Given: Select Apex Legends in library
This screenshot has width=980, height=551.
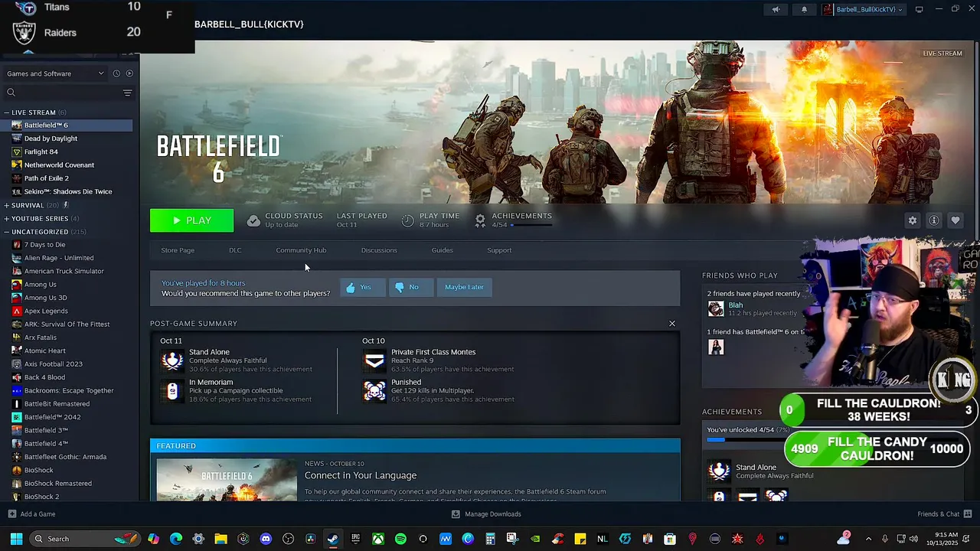Looking at the screenshot, I should tap(67, 311).
